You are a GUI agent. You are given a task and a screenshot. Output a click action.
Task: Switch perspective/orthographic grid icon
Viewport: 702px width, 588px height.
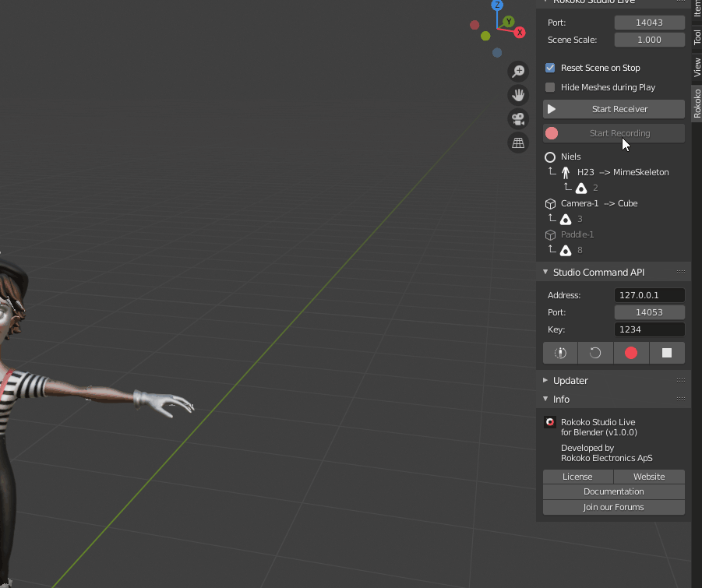[x=518, y=143]
